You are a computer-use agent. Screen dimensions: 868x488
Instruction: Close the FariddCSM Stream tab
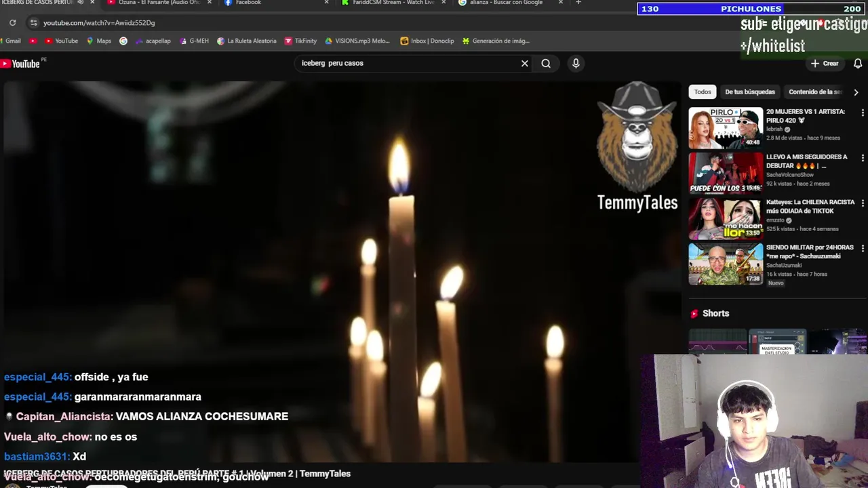443,3
